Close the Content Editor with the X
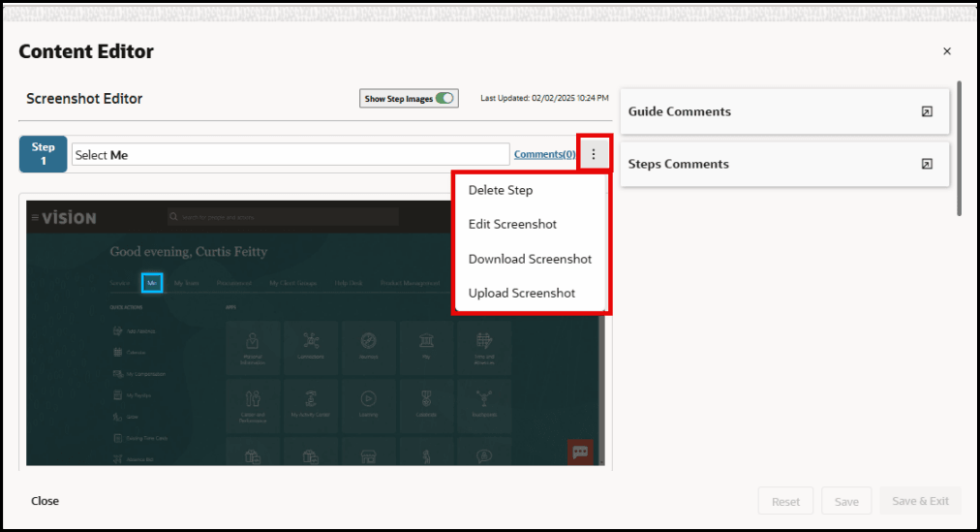Viewport: 980px width, 532px height. (947, 51)
